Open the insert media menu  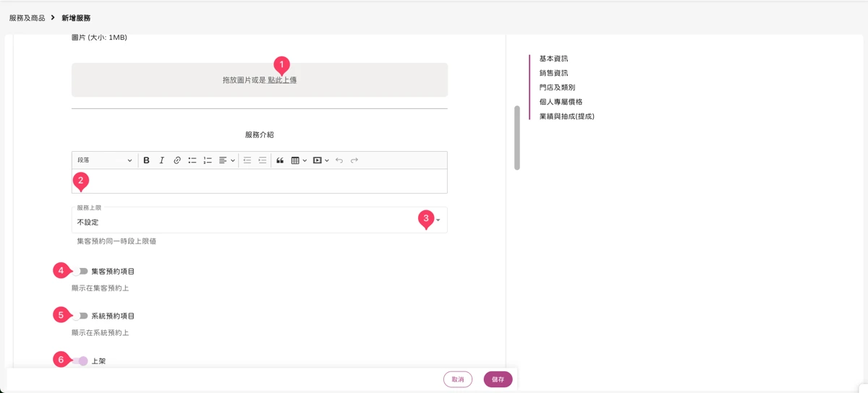click(x=320, y=160)
